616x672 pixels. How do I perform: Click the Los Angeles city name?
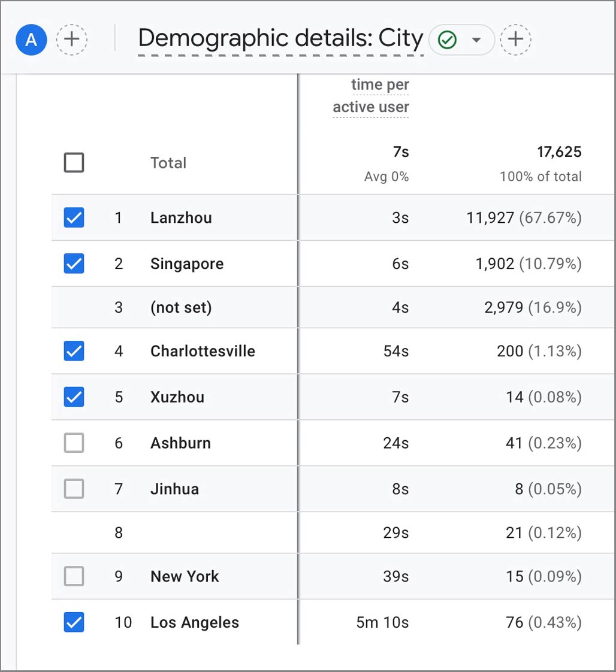pyautogui.click(x=195, y=623)
